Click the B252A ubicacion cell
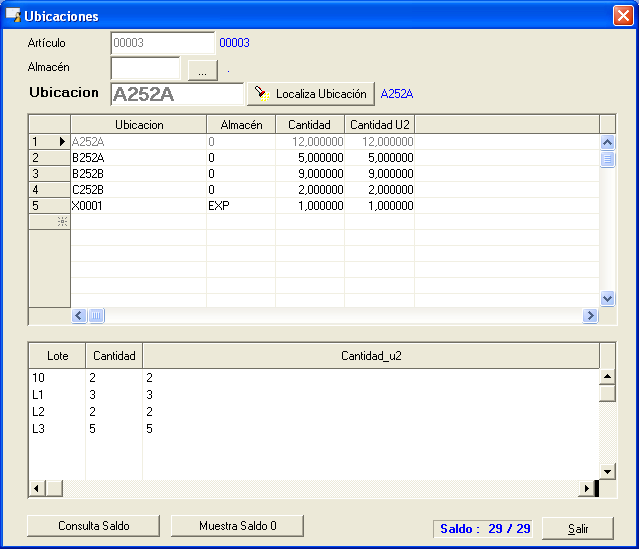 139,158
